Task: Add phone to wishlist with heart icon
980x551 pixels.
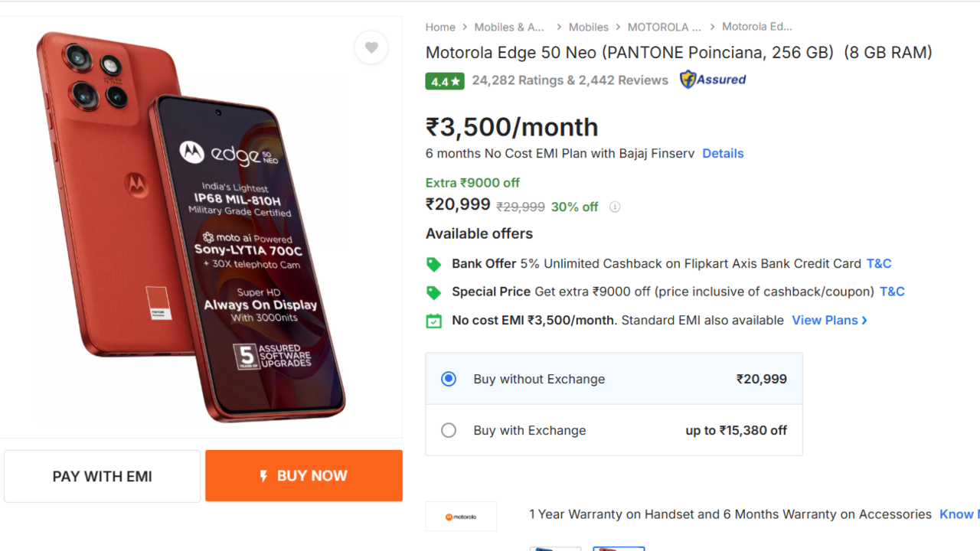Action: (371, 47)
